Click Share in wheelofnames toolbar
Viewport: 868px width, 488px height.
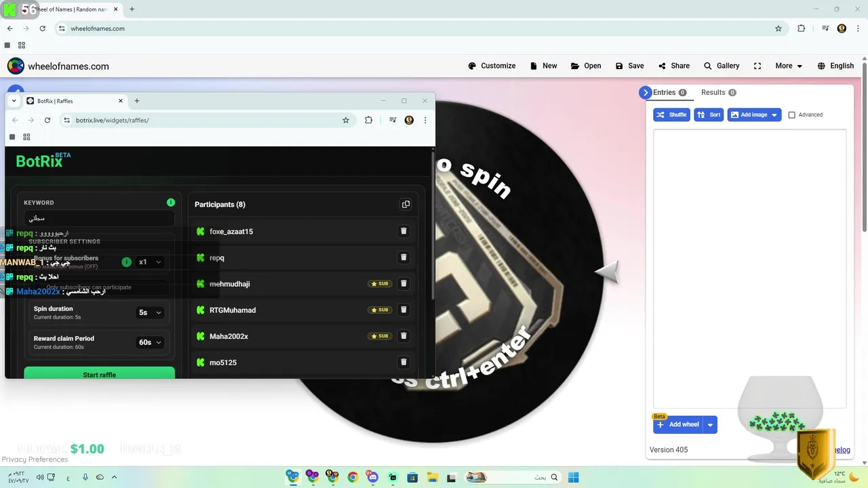(673, 66)
